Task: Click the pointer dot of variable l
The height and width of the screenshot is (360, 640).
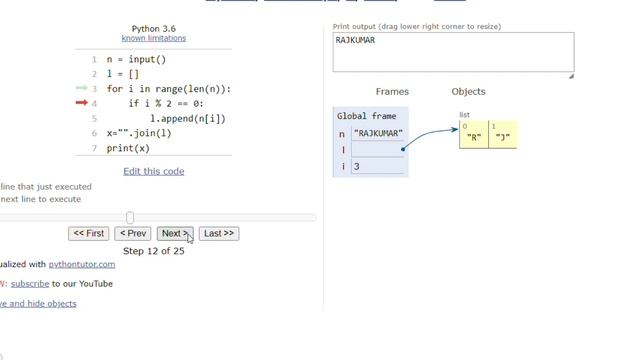Action: pyautogui.click(x=403, y=149)
